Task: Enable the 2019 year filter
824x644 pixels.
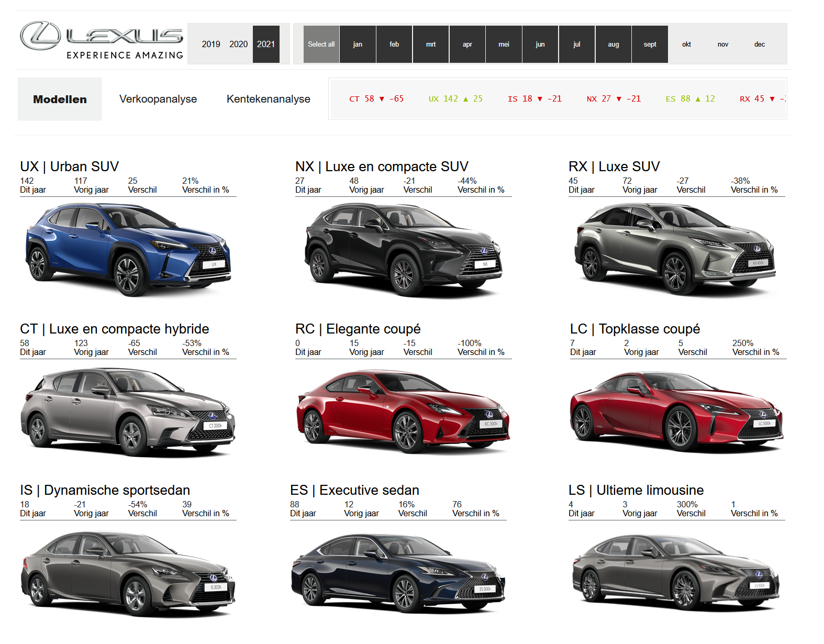Action: tap(211, 45)
